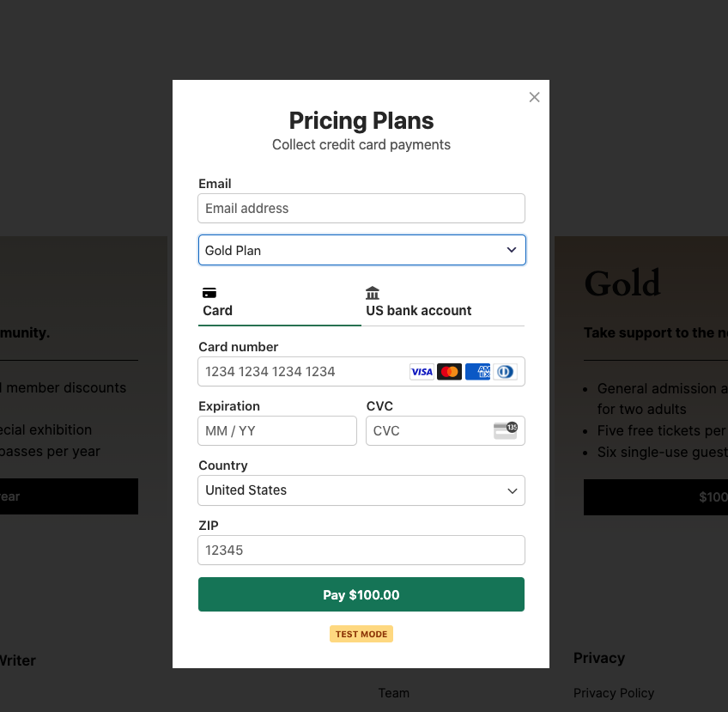The width and height of the screenshot is (728, 712).
Task: Click the Expiration MM / YY field
Action: tap(277, 430)
